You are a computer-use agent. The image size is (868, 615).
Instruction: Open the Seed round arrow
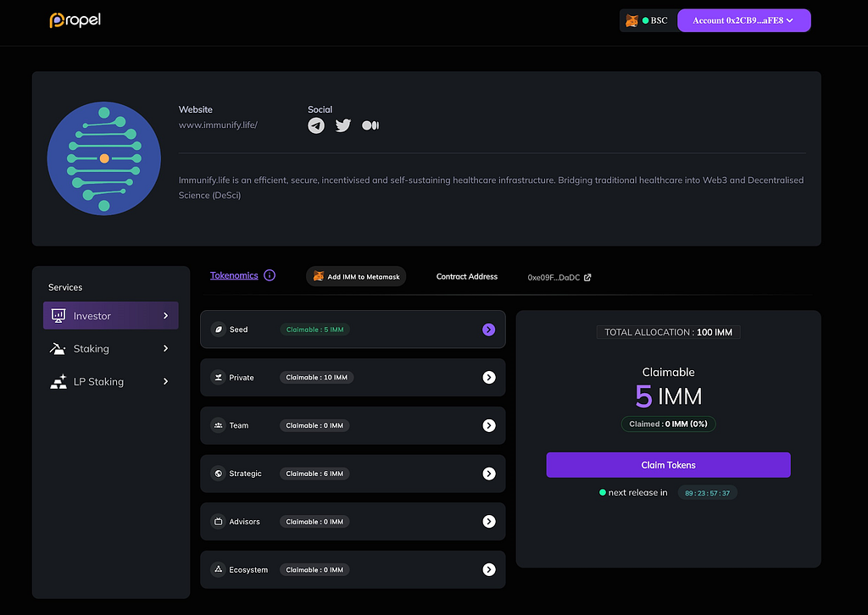(x=488, y=330)
